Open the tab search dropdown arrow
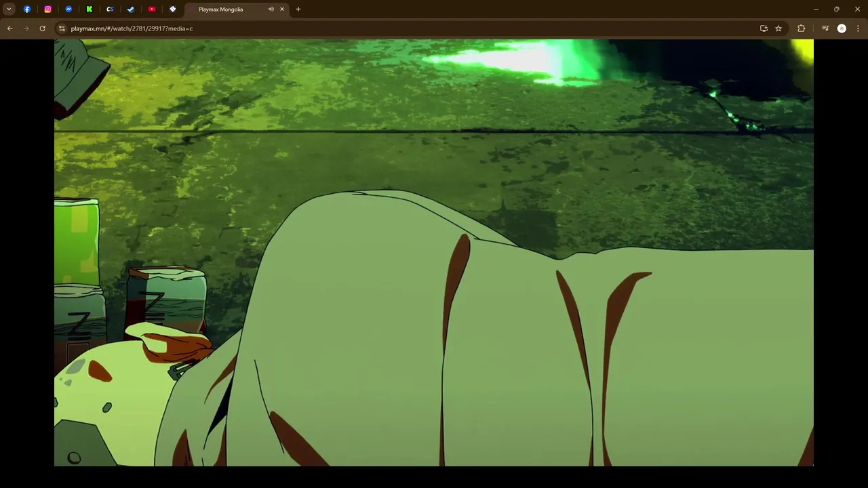This screenshot has width=868, height=488. pos(9,9)
